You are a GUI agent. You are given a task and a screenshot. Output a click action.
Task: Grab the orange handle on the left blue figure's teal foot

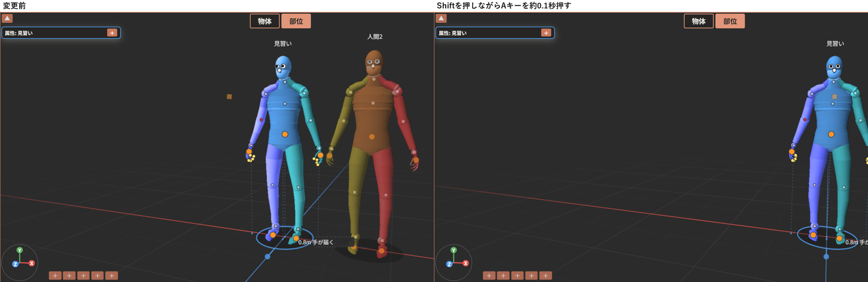pos(296,238)
